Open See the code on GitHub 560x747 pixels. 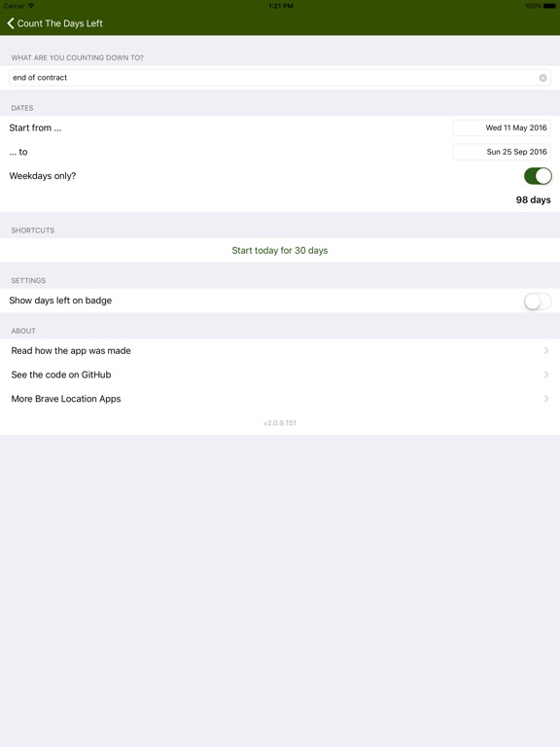coord(280,374)
